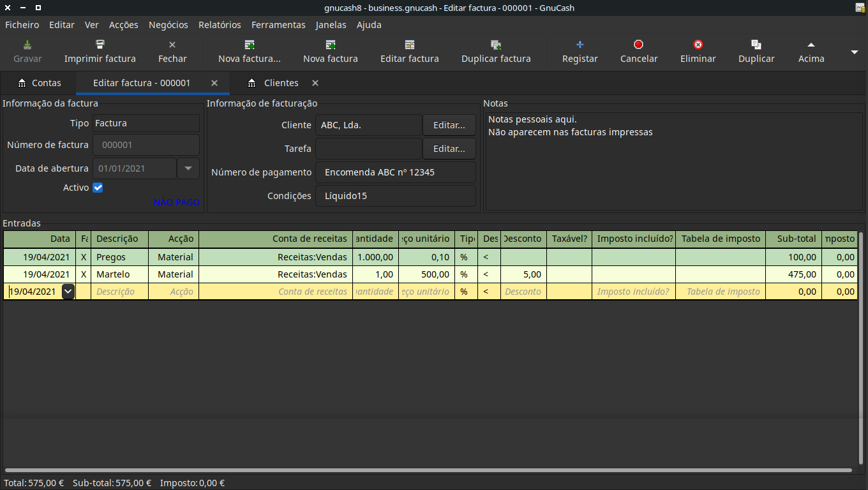The image size is (868, 490).
Task: Click the Duplicar entry icon
Action: click(756, 45)
